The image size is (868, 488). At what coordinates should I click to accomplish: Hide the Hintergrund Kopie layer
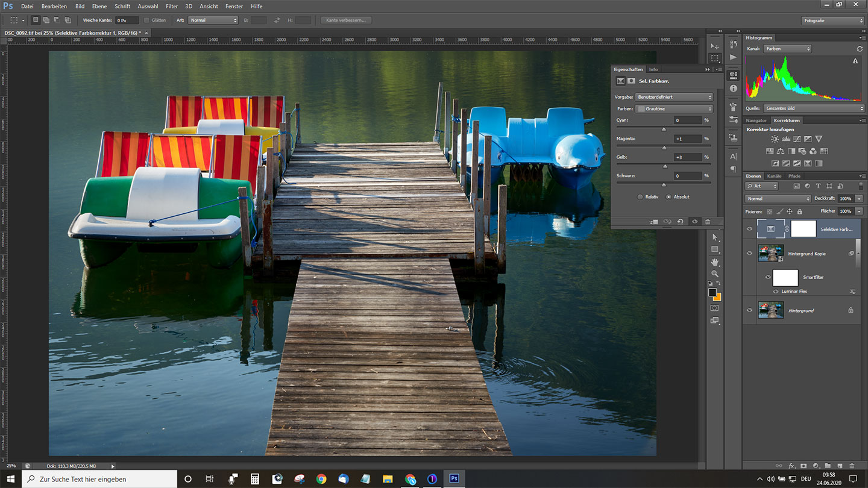point(749,254)
